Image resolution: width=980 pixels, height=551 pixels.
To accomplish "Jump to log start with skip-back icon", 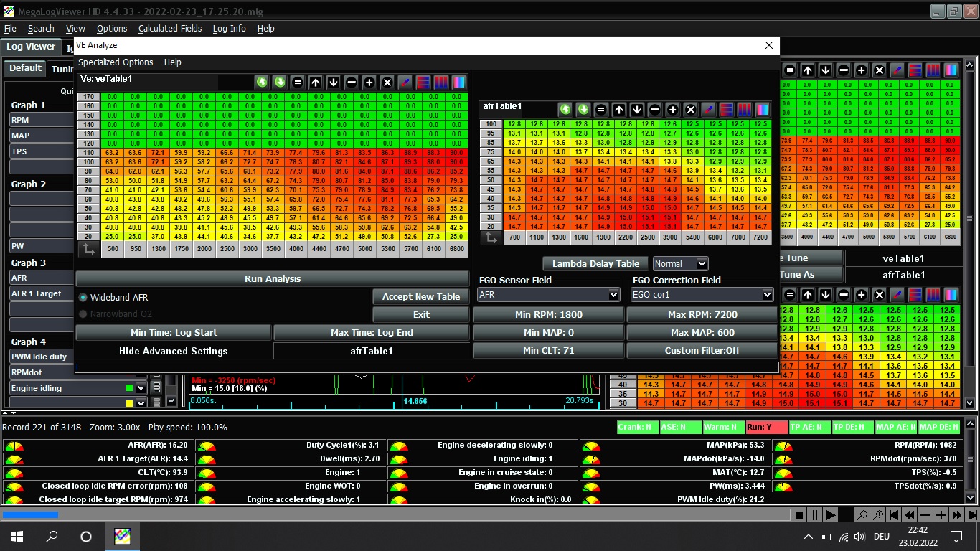I will pyautogui.click(x=893, y=515).
